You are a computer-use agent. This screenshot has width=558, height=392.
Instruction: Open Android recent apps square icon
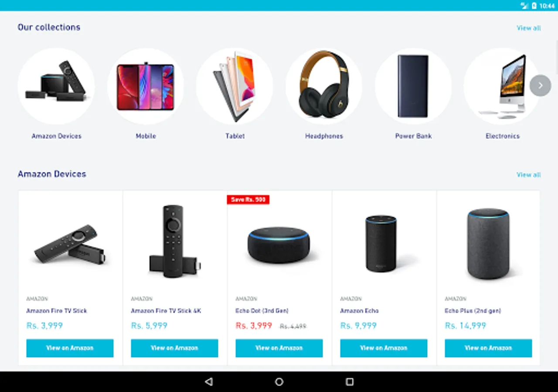(x=349, y=382)
